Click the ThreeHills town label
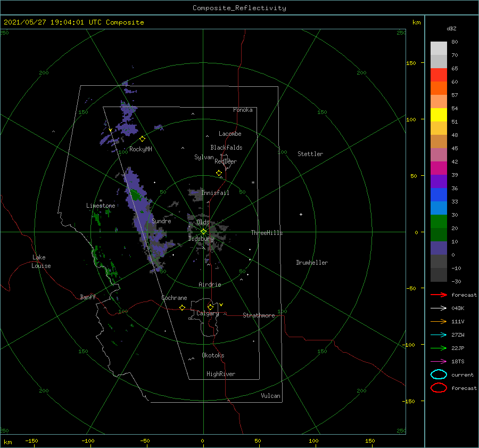 [x=267, y=233]
